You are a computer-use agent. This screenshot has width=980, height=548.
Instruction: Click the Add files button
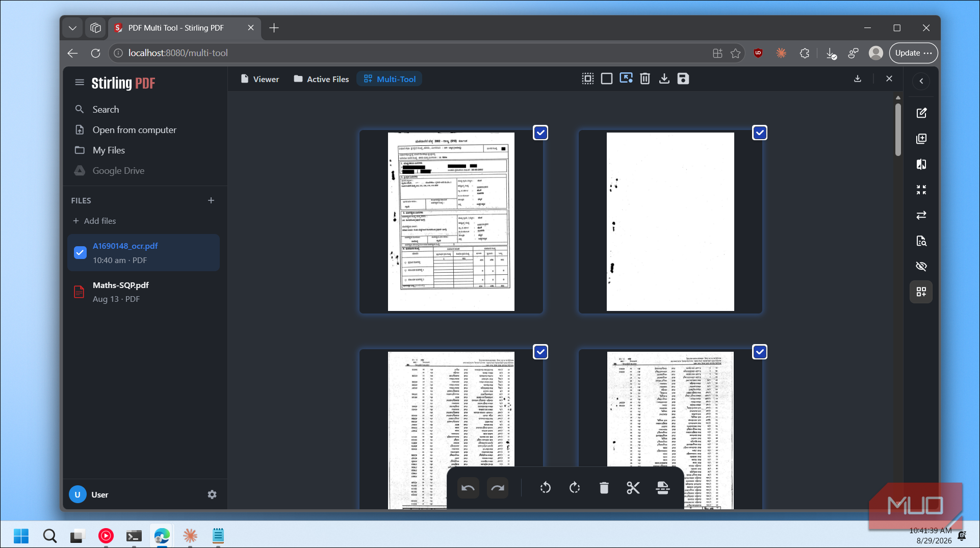(x=94, y=221)
